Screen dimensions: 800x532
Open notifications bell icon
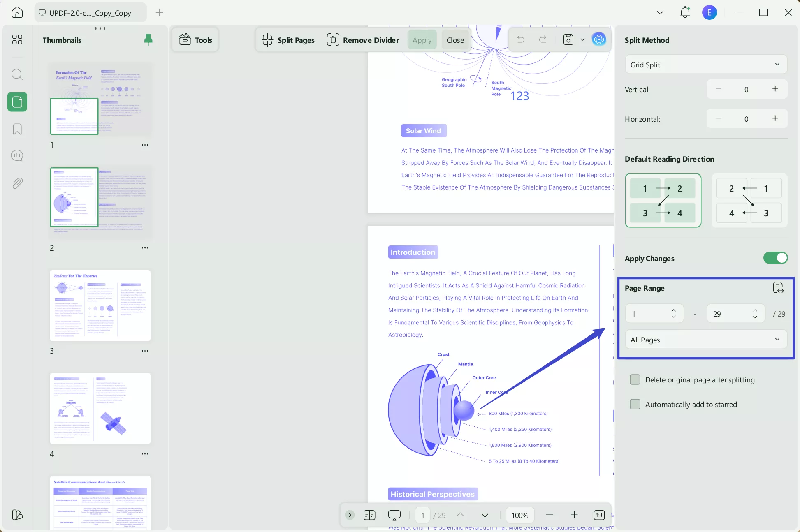point(685,12)
